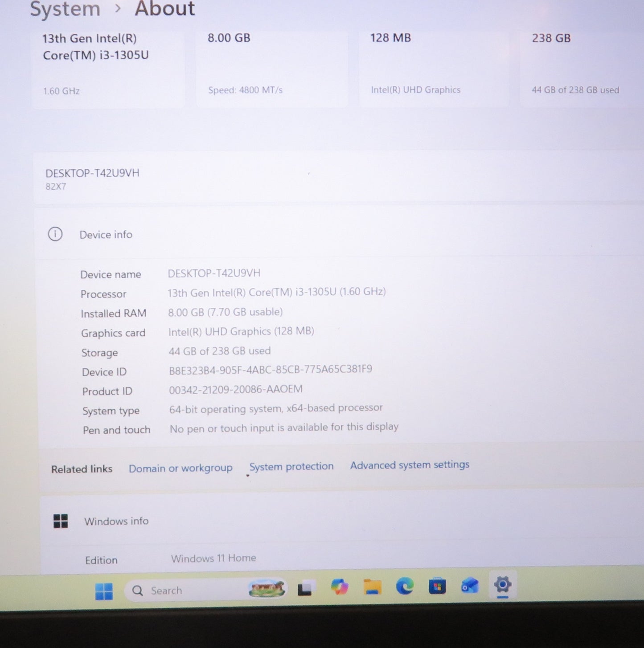644x648 pixels.
Task: Open the Windows Start menu
Action: click(104, 591)
